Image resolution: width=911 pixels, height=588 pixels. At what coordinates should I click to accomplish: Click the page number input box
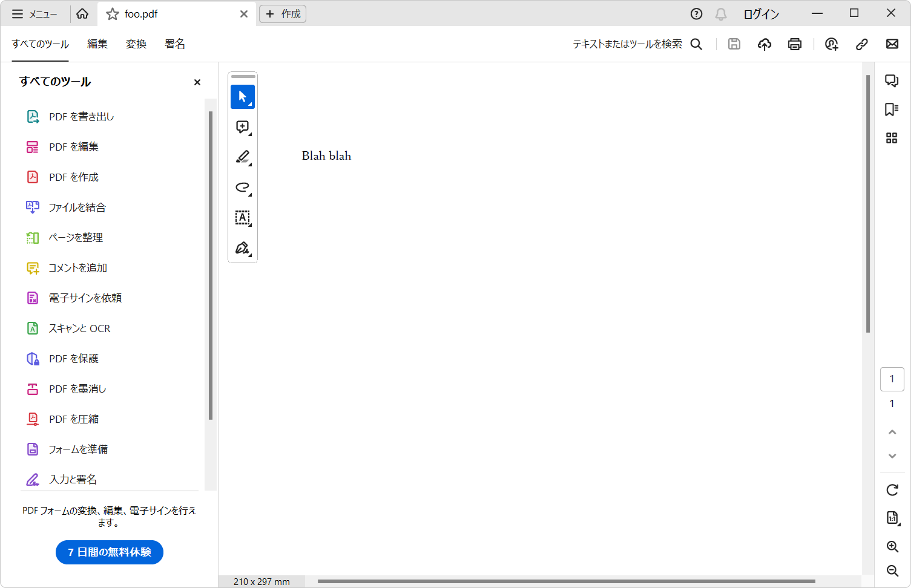(892, 379)
